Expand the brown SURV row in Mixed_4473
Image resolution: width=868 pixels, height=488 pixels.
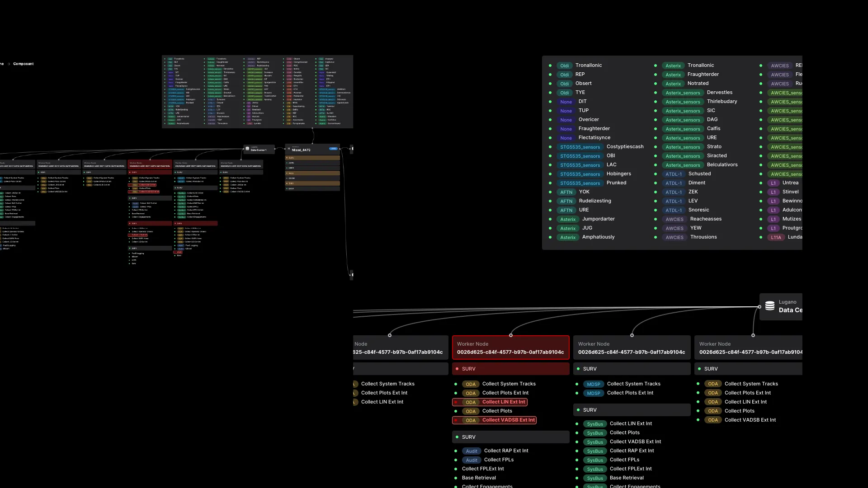[312, 158]
